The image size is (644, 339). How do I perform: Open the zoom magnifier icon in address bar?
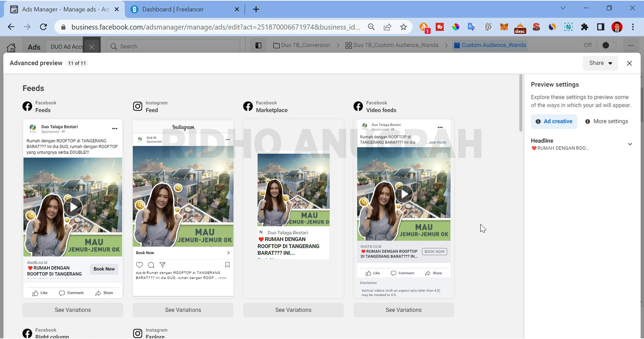tap(371, 27)
